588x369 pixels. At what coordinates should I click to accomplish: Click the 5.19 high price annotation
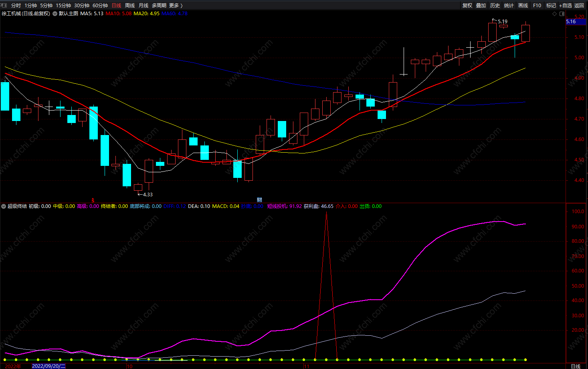[x=503, y=22]
